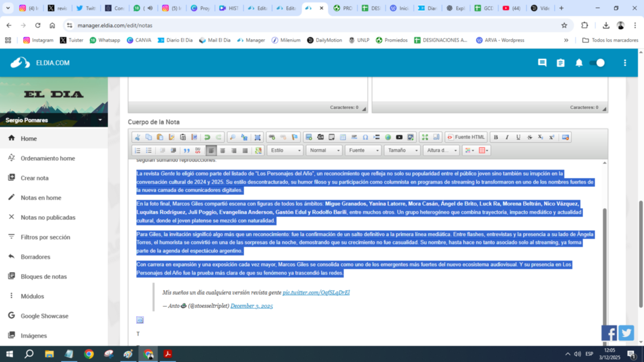Screen dimensions: 644x362
Task: Toggle bold formatting
Action: click(x=496, y=137)
